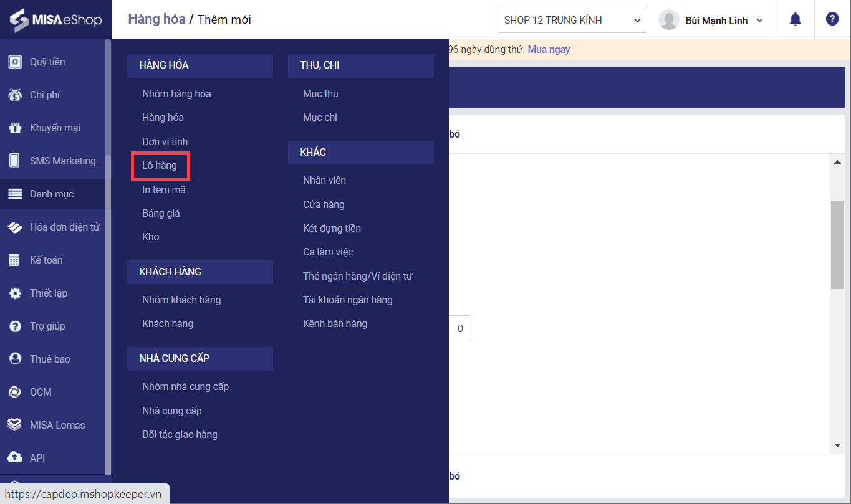This screenshot has width=851, height=504.
Task: Go to Kế toán sidebar label
Action: click(x=46, y=260)
